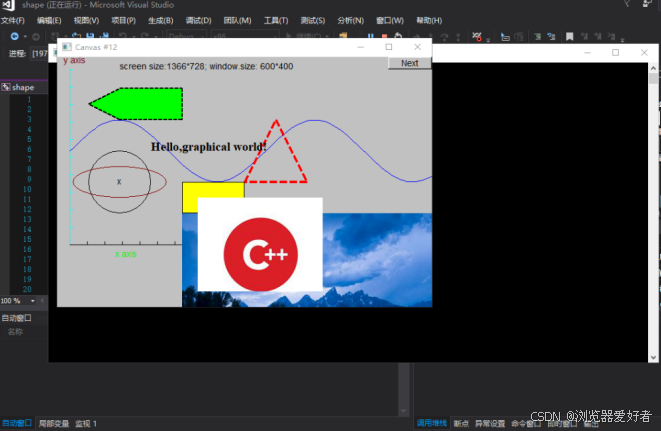The height and width of the screenshot is (431, 661).
Task: Open the 窗口(W) menu
Action: (390, 20)
